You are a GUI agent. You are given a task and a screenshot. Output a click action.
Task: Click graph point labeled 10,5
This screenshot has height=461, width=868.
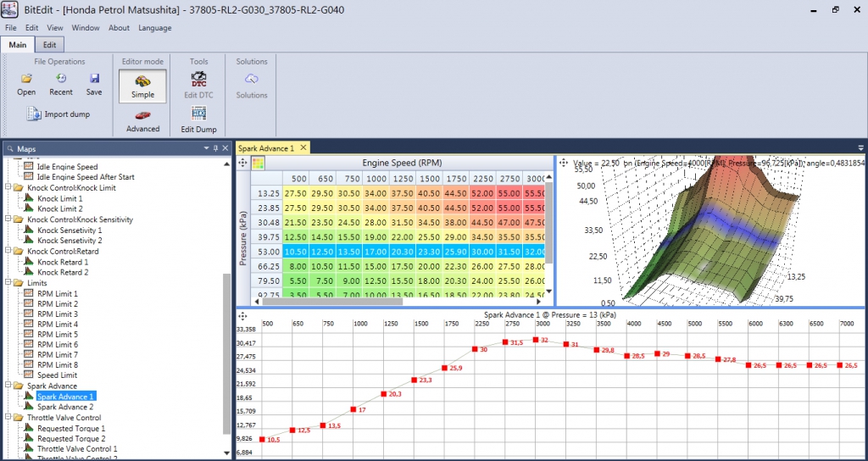[262, 440]
